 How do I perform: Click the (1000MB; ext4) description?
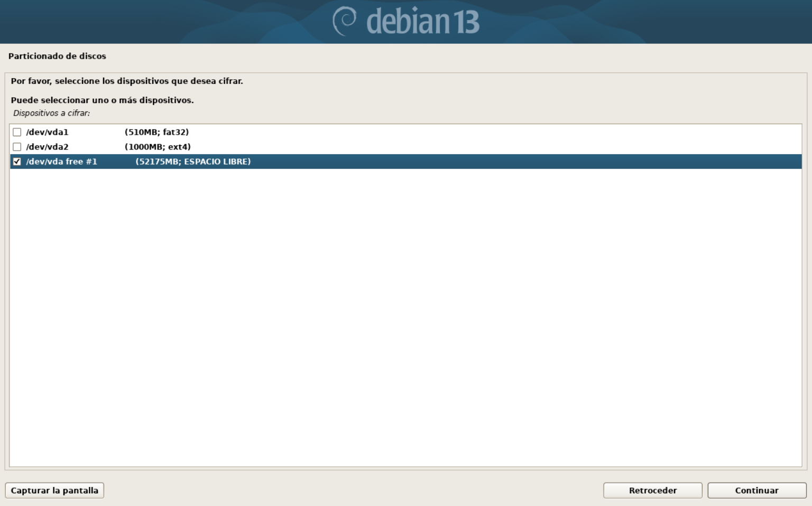158,147
